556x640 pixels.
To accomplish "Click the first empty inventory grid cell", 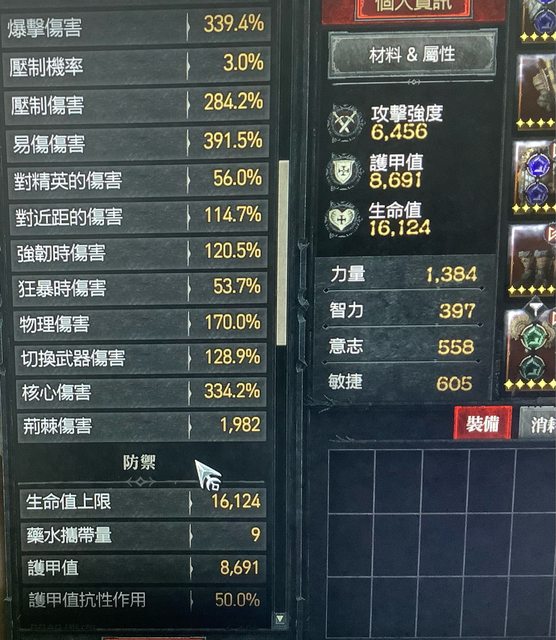I will [x=351, y=482].
